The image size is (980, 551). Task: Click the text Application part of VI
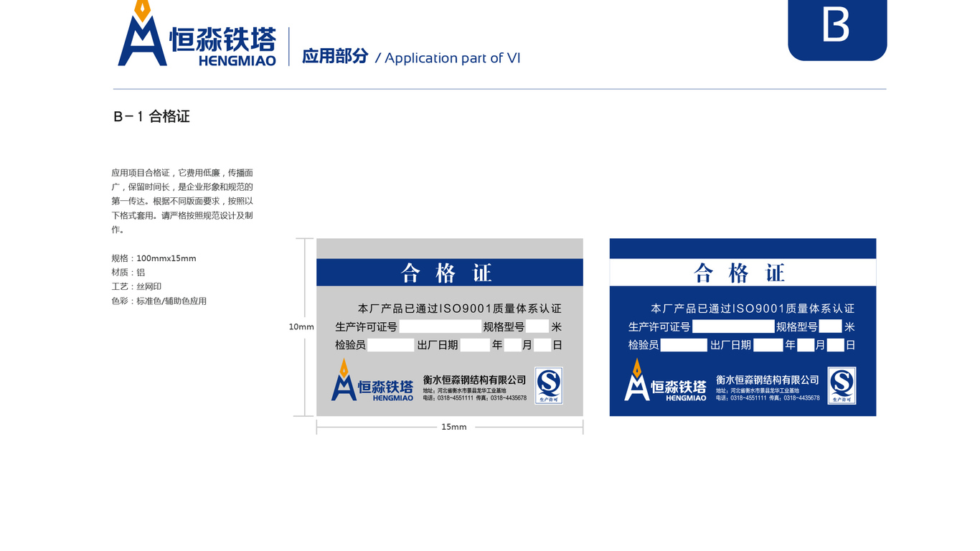453,58
